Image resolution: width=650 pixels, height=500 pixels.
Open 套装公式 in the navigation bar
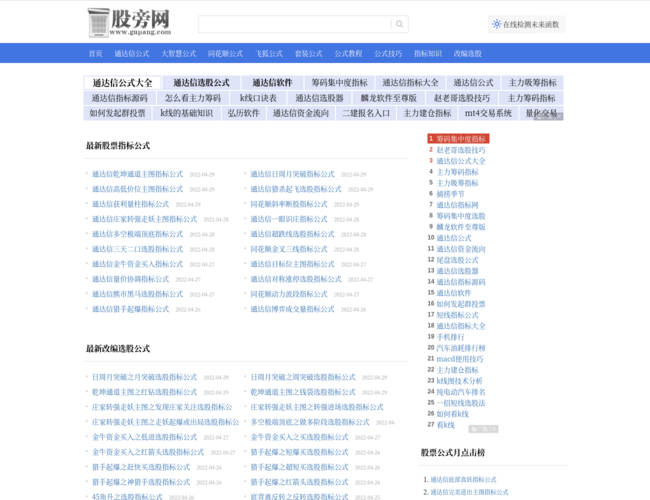(x=308, y=53)
